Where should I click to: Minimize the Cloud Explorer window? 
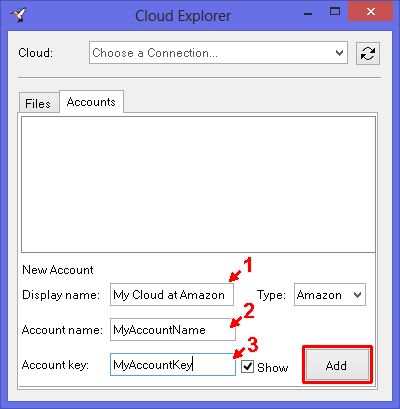coord(308,14)
